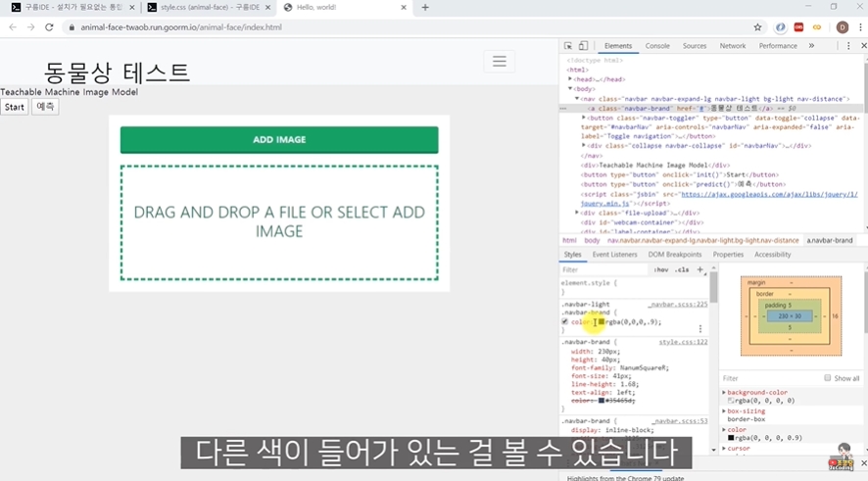Toggle the .cls class editor button
Viewport: 868px width, 481px height.
click(x=682, y=270)
